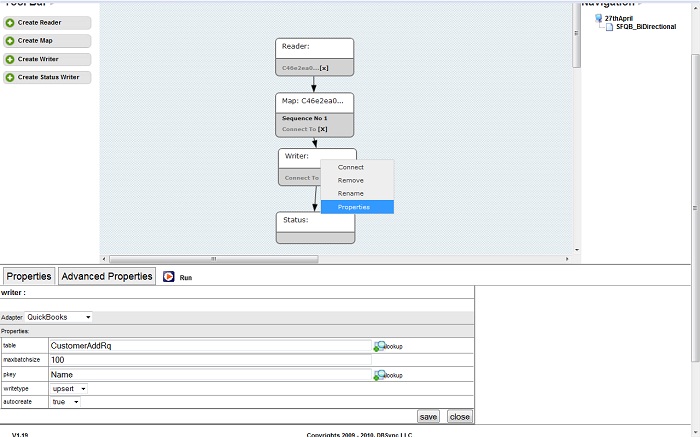700x437 pixels.
Task: Choose Remove from the context menu
Action: tap(350, 180)
